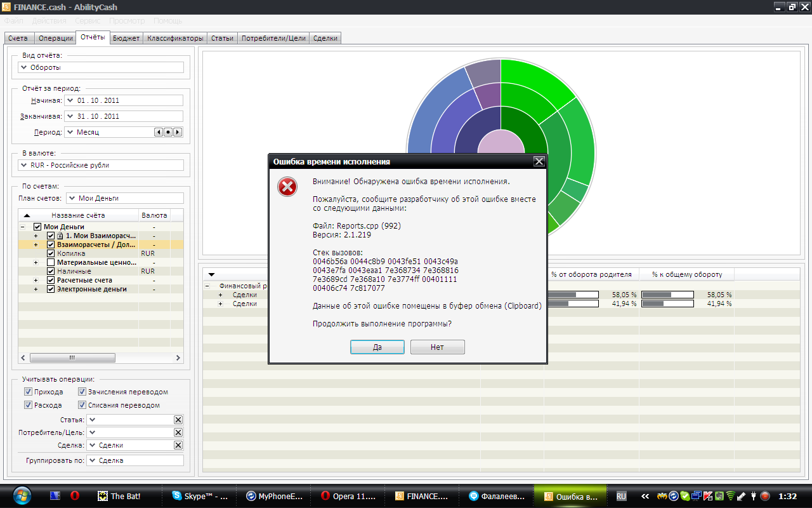The width and height of the screenshot is (812, 508).
Task: Clear the Сделка filter with X icon
Action: (x=178, y=445)
